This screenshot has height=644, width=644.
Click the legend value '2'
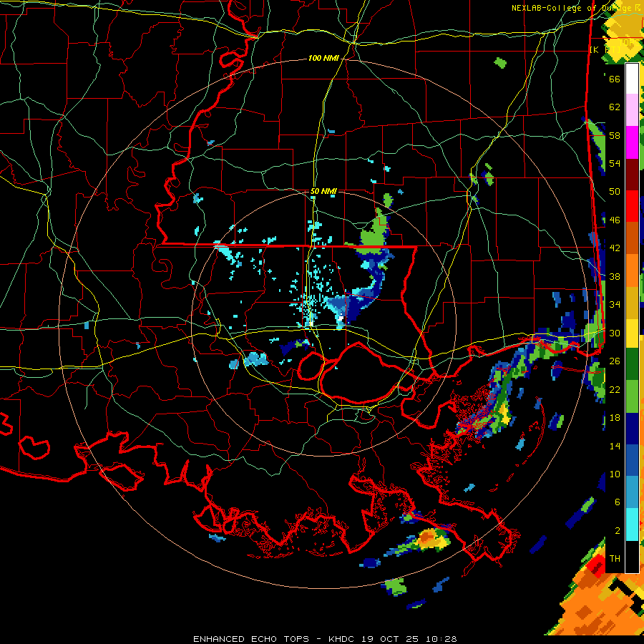pos(618,530)
